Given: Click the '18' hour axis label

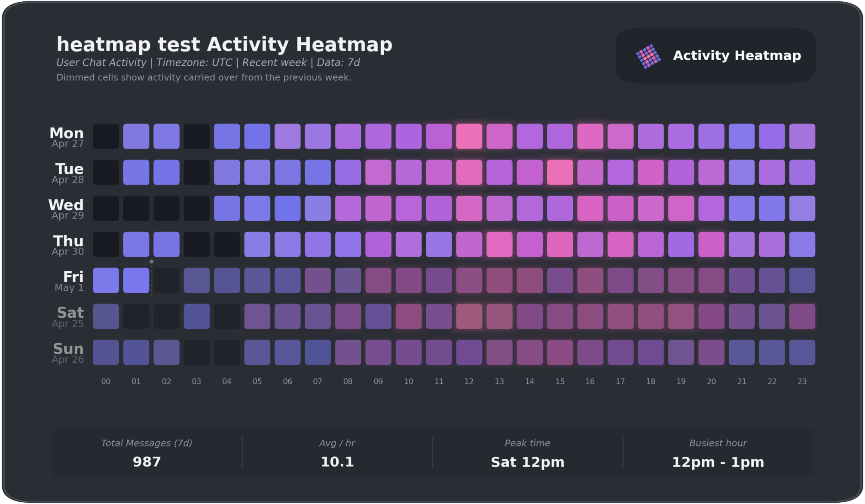Looking at the screenshot, I should 651,381.
